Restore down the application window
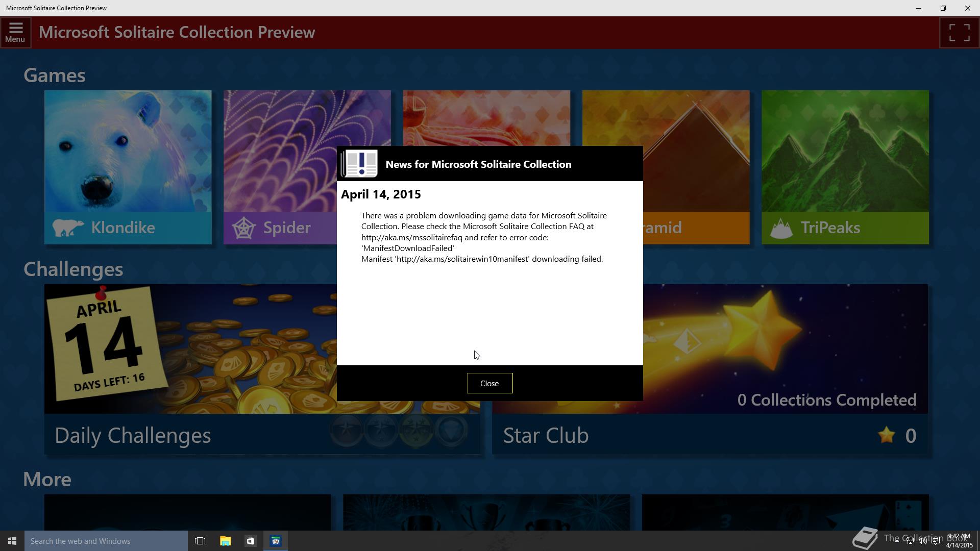 coord(943,8)
